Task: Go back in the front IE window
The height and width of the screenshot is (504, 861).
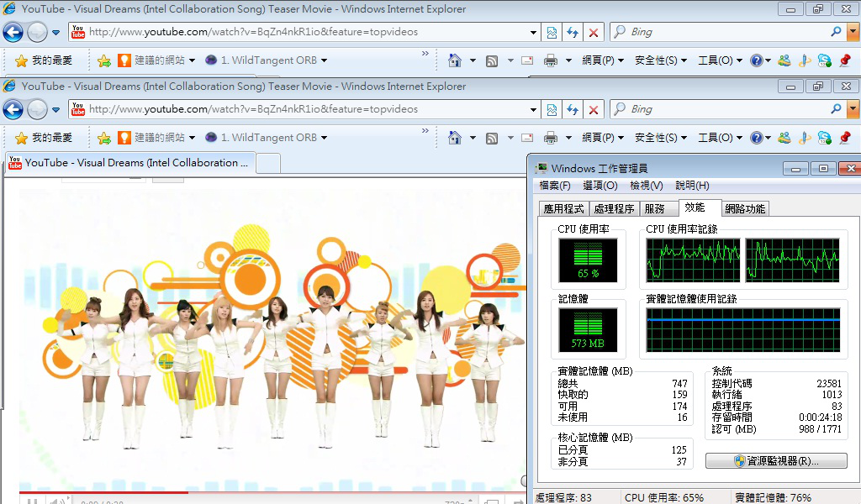Action: tap(13, 110)
